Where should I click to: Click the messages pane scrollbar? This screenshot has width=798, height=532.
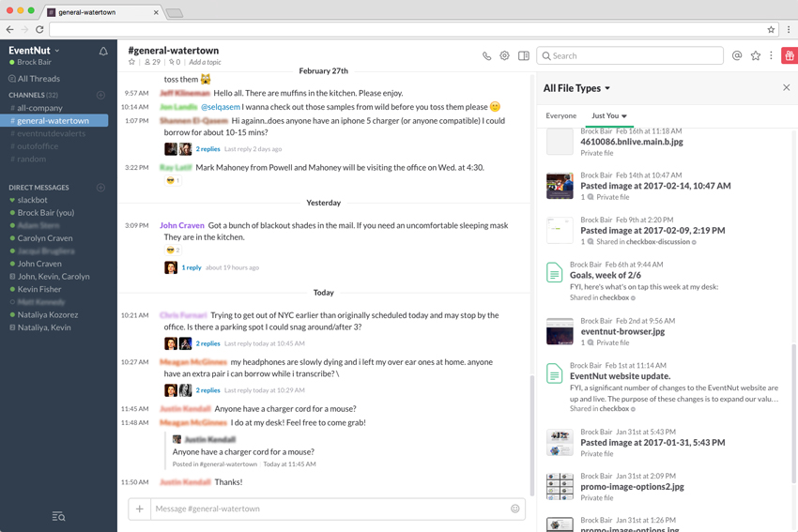[531, 435]
